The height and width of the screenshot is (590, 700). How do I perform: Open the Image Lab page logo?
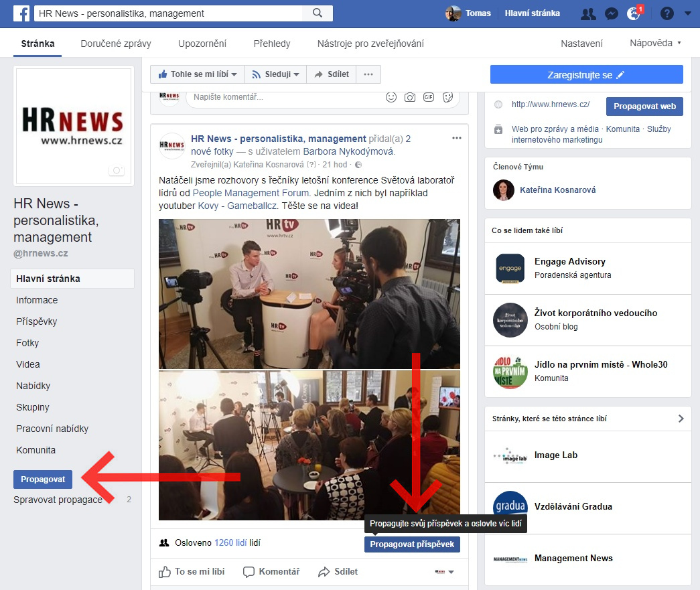point(510,457)
